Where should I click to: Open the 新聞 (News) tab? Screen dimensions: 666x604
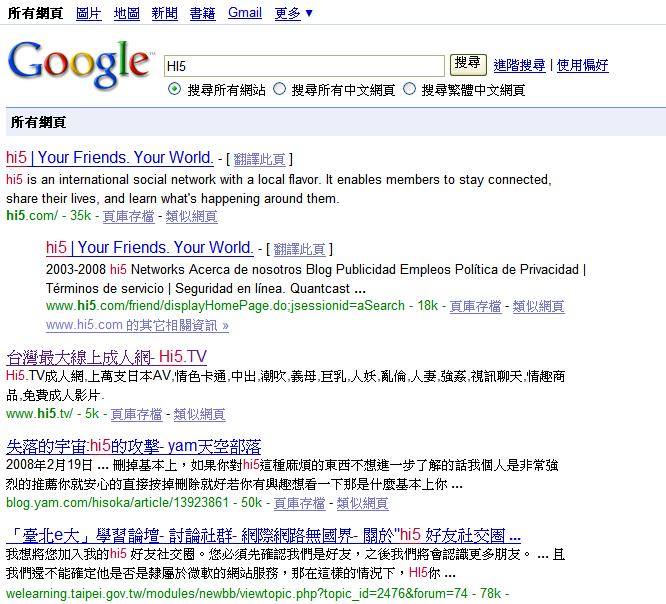(x=164, y=13)
